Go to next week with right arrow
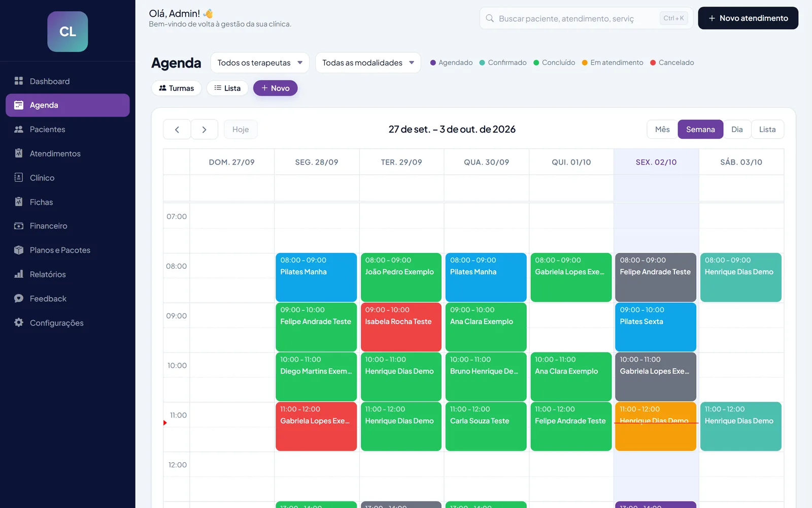 (204, 130)
